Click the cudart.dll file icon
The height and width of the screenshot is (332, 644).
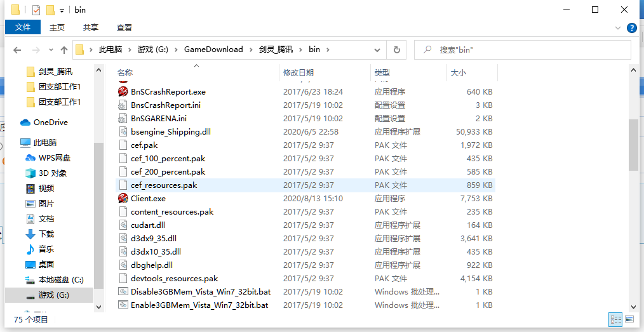(123, 225)
